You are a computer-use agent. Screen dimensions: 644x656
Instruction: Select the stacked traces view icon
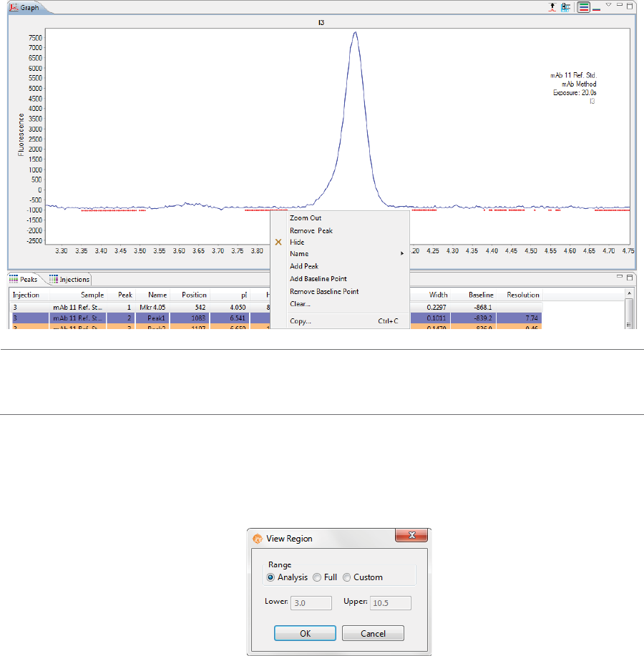(x=583, y=7)
